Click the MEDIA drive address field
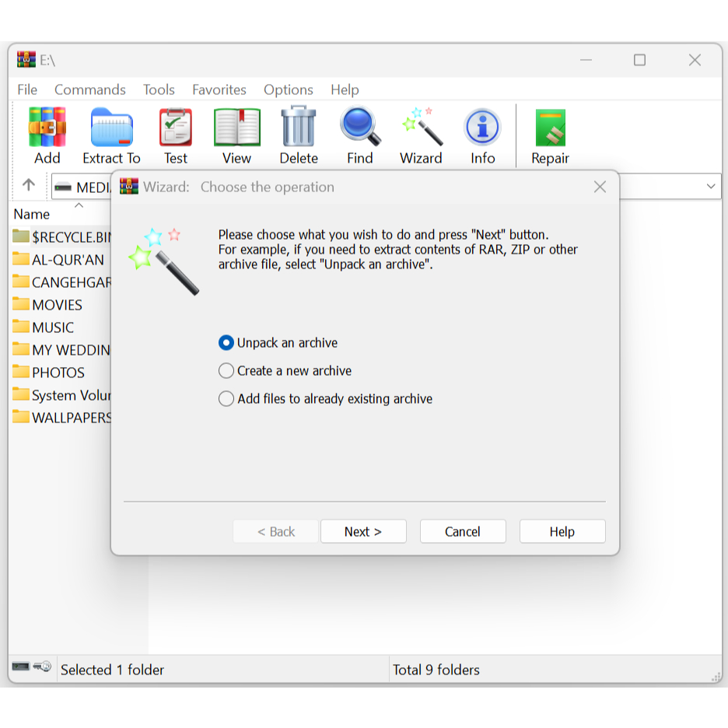The image size is (728, 728). (82, 187)
